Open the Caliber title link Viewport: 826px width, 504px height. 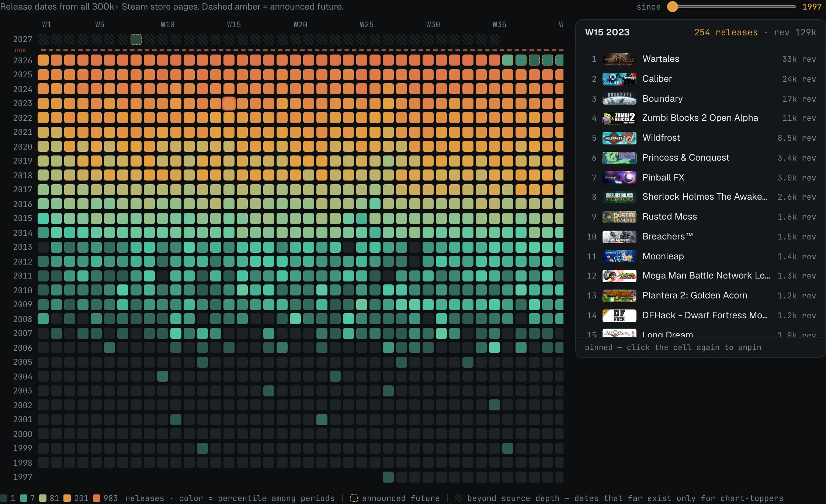[657, 79]
